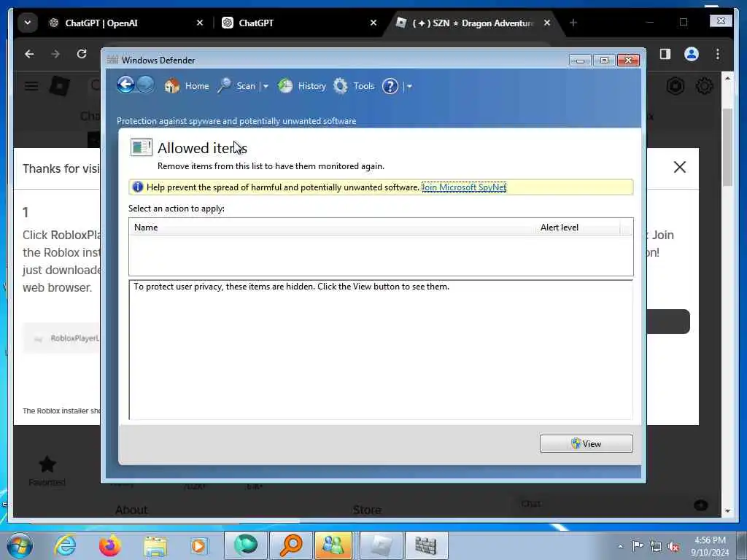747x560 pixels.
Task: Open Windows Media Player from taskbar
Action: pos(198,545)
